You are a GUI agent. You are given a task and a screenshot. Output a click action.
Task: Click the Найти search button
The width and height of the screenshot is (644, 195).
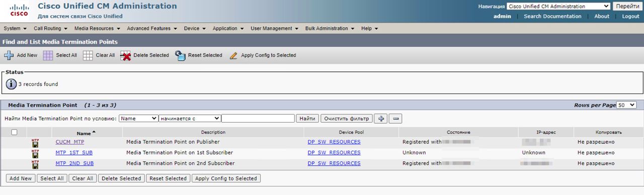[307, 119]
